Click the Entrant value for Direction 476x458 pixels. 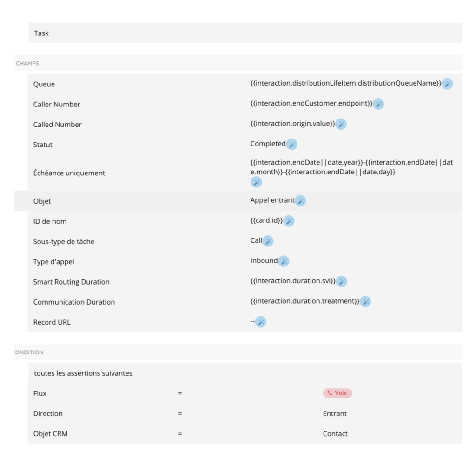click(335, 413)
